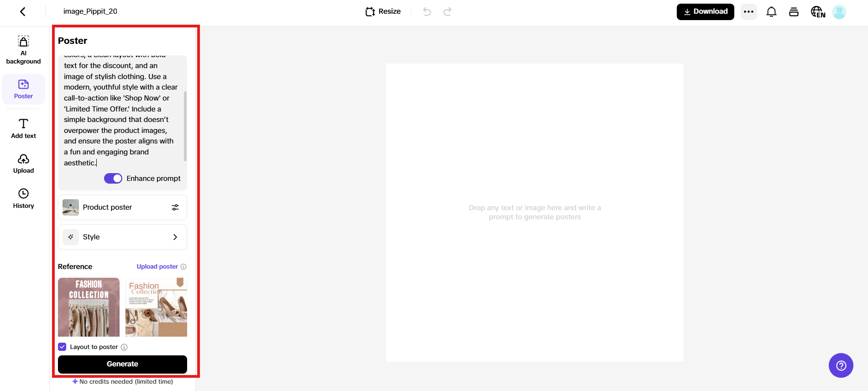Click the Product poster label
This screenshot has height=391, width=868.
point(107,207)
